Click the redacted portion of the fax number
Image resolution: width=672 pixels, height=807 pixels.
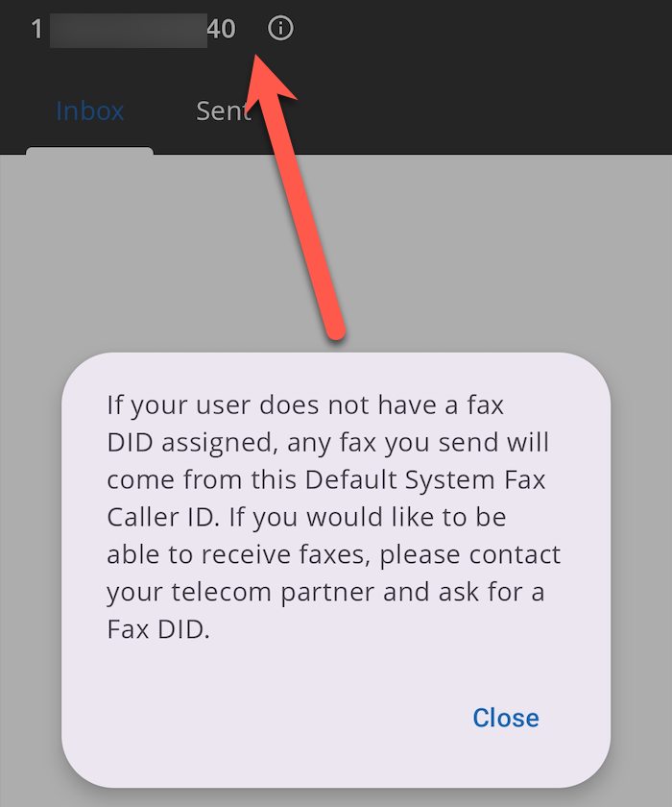129,31
